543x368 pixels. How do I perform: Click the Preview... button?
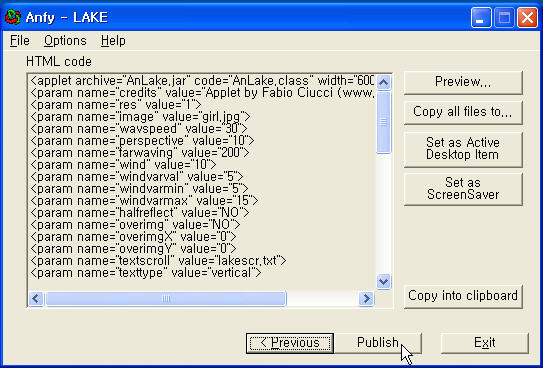click(x=463, y=82)
